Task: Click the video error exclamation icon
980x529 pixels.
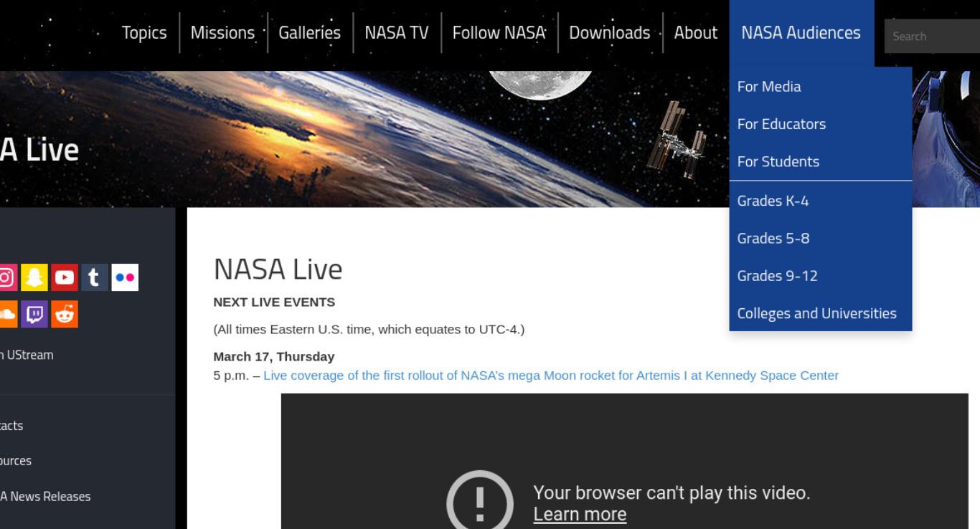Action: (x=480, y=500)
